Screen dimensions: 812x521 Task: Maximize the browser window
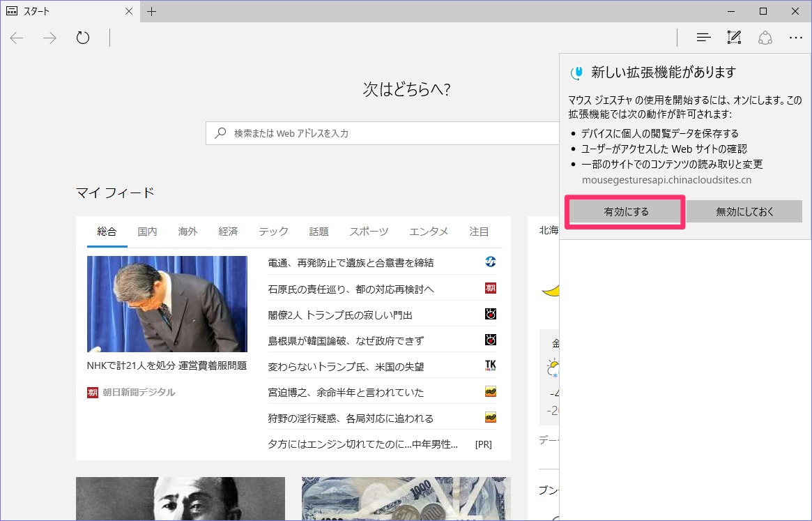coord(763,11)
